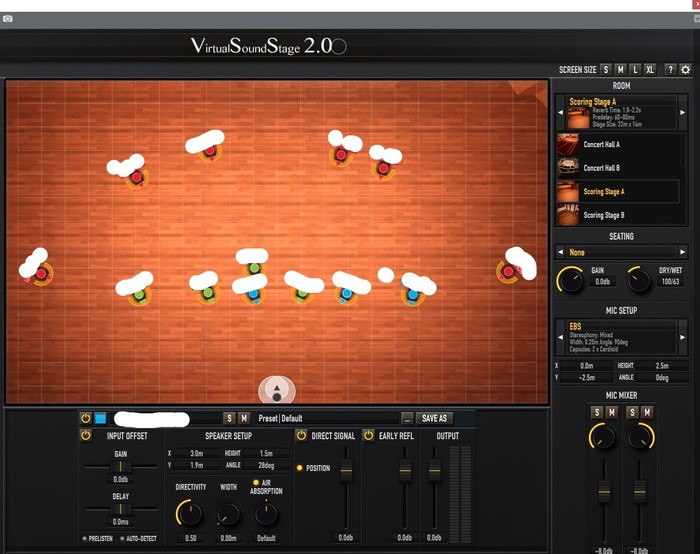Screen dimensions: 700x554
Task: Set screen size to XL
Action: click(651, 70)
